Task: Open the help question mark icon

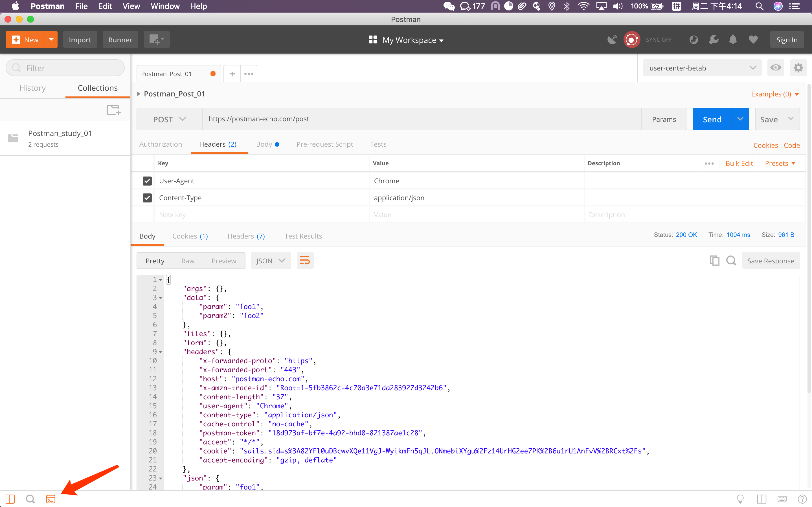Action: (802, 499)
